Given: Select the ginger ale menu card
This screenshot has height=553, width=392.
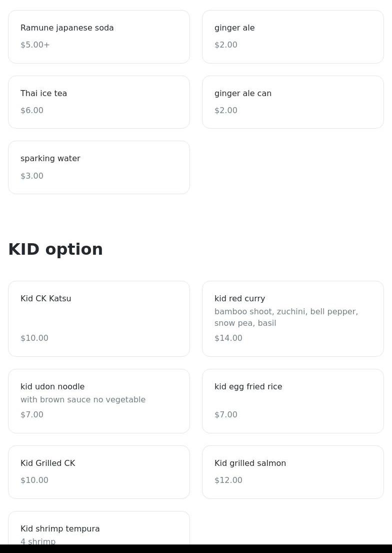Looking at the screenshot, I should (293, 37).
